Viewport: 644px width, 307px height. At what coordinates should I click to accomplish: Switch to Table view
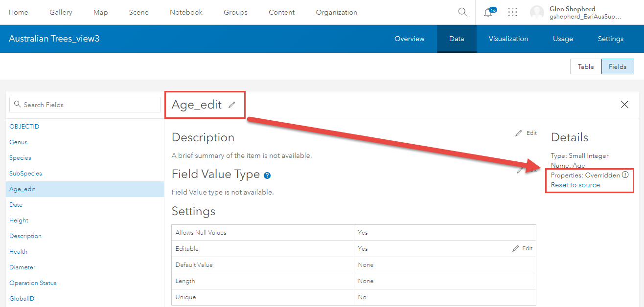585,66
